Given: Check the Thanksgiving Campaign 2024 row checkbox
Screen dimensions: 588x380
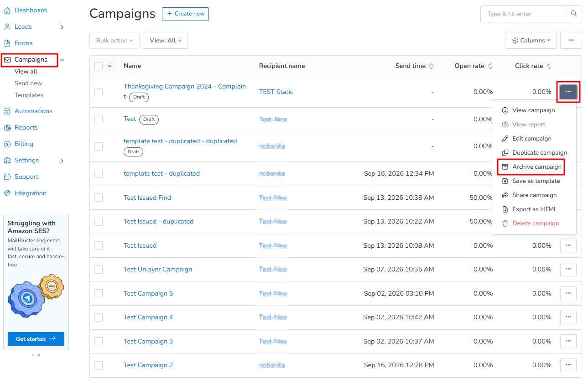Looking at the screenshot, I should (x=99, y=92).
